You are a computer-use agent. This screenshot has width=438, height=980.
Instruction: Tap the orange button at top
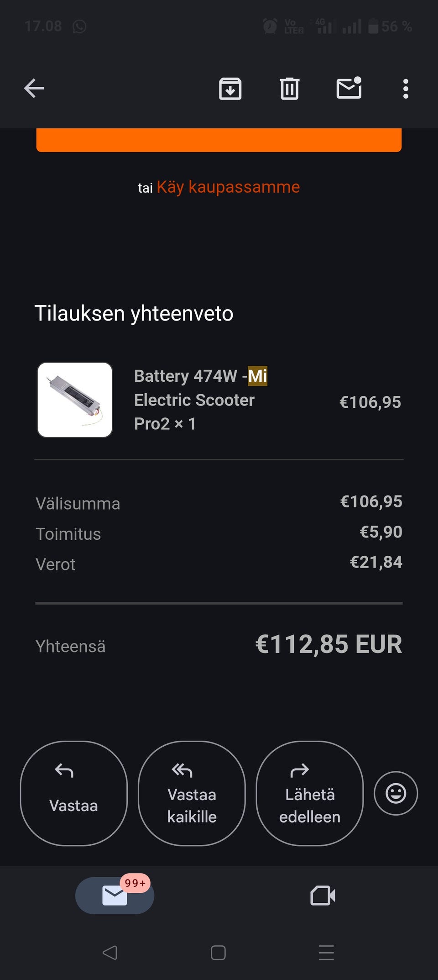point(219,140)
